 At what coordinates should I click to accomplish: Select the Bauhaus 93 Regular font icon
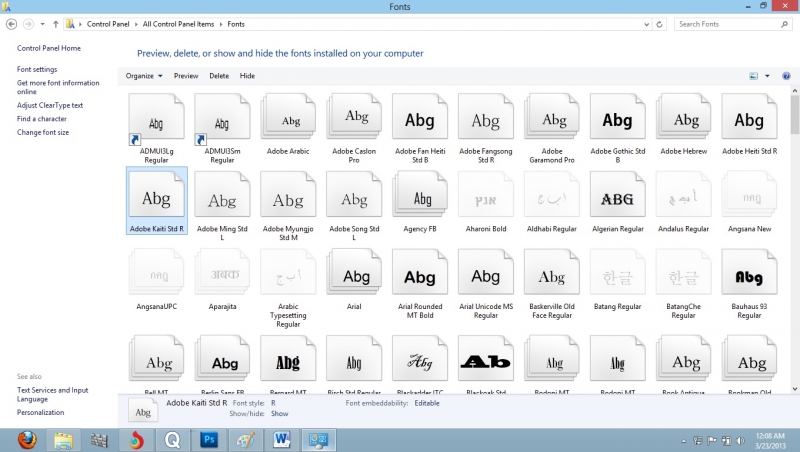pos(748,276)
